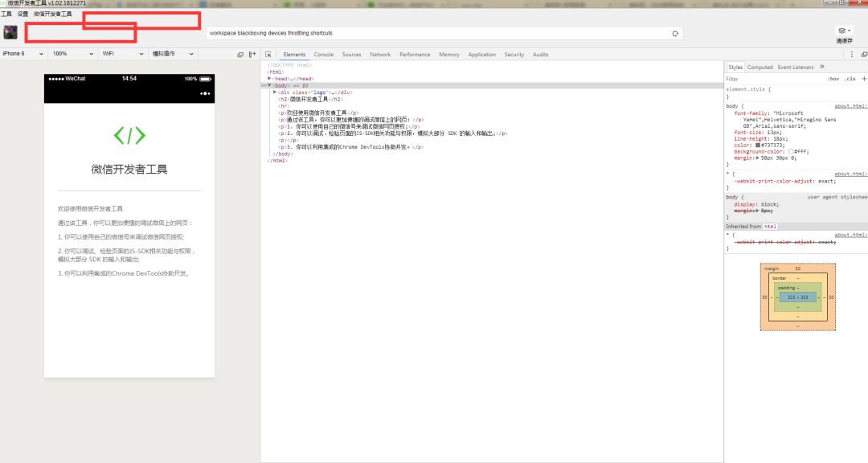Viewport: 868px width, 463px height.
Task: Click the html inherited-from tag
Action: [770, 227]
